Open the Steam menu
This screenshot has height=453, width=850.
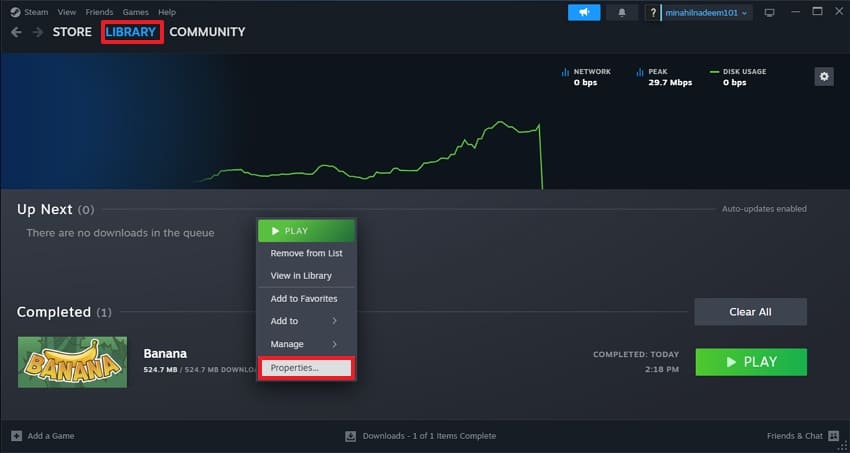[x=36, y=12]
